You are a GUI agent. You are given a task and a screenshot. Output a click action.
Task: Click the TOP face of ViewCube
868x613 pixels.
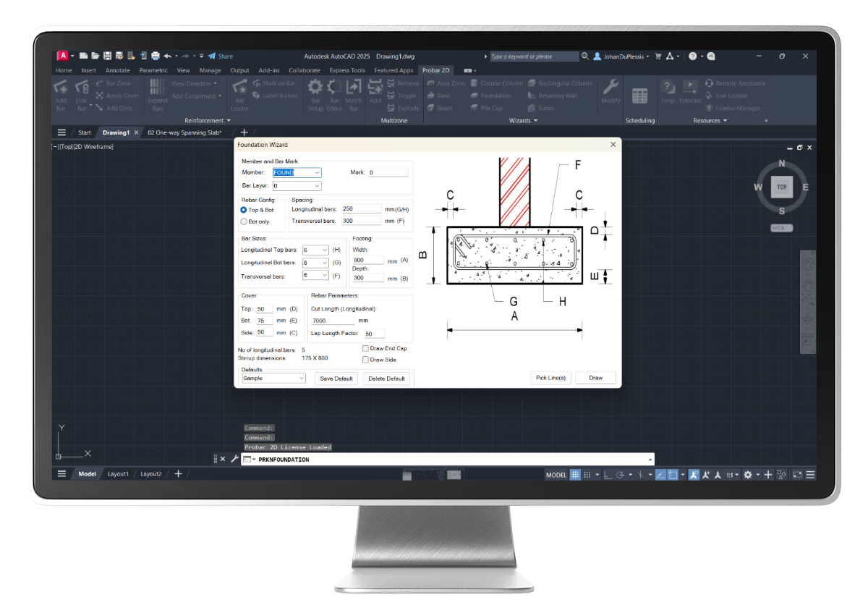click(781, 187)
